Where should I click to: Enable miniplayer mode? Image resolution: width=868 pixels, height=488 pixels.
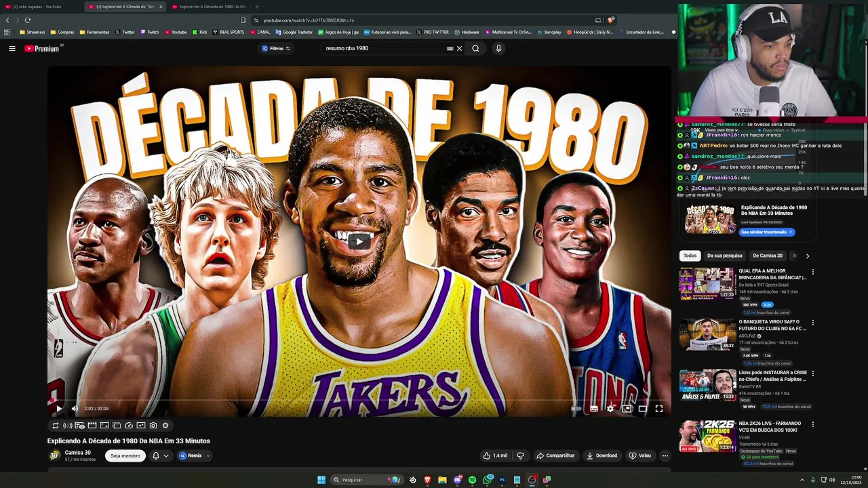pos(627,409)
